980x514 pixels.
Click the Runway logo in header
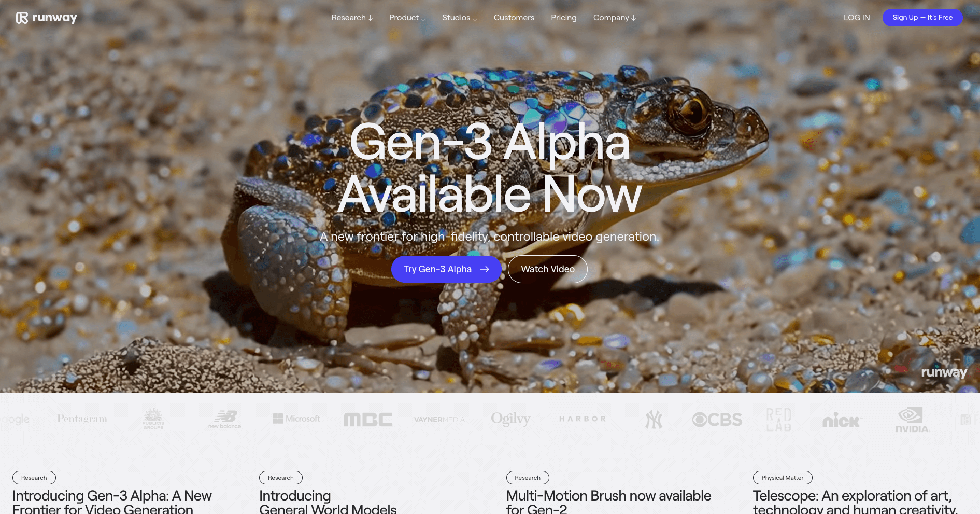(46, 18)
